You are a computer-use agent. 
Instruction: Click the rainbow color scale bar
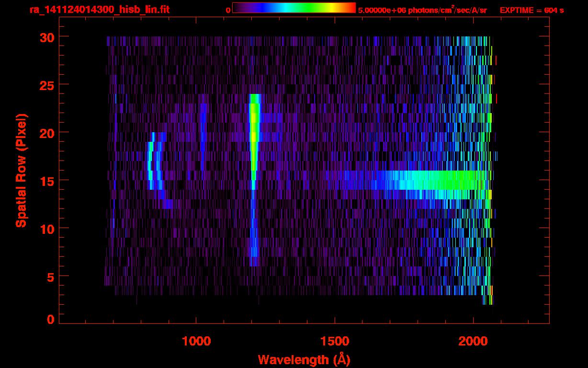coord(294,8)
